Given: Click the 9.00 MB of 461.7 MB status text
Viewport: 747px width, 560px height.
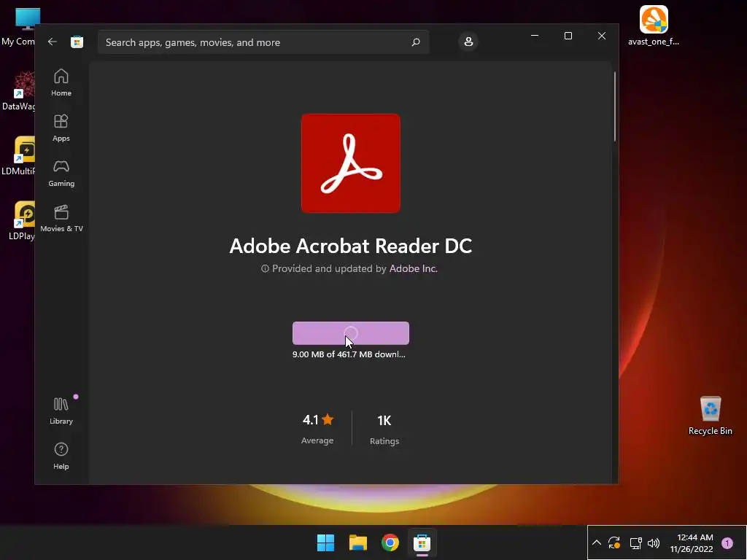Looking at the screenshot, I should (349, 354).
